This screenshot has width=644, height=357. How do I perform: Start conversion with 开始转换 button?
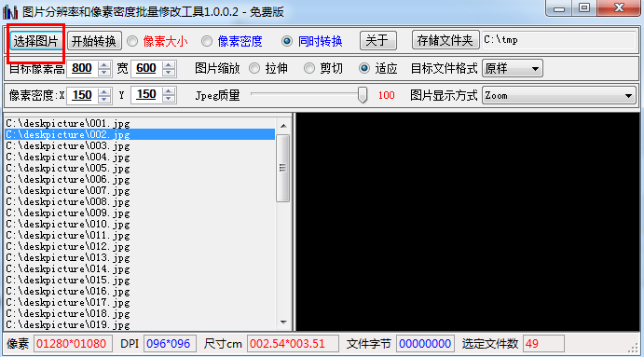click(94, 41)
